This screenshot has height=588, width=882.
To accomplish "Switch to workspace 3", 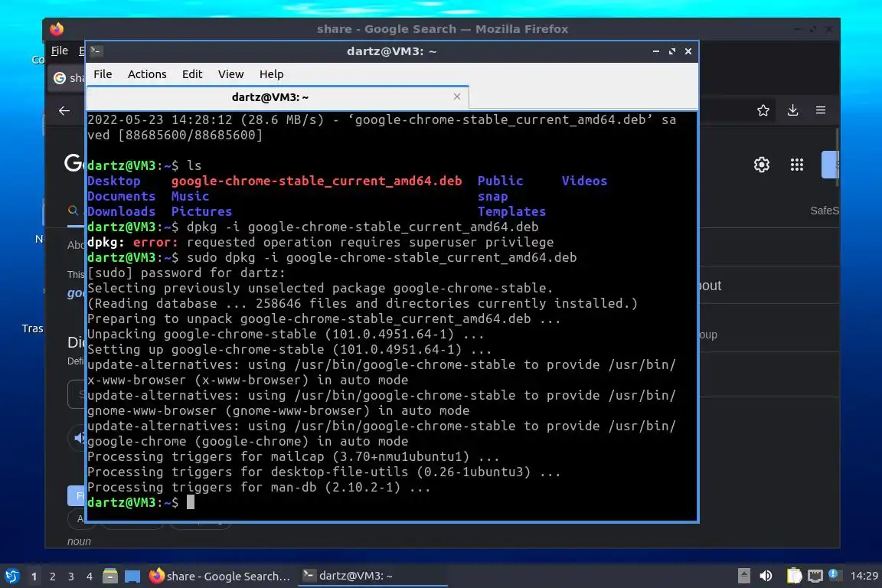I will tap(71, 577).
